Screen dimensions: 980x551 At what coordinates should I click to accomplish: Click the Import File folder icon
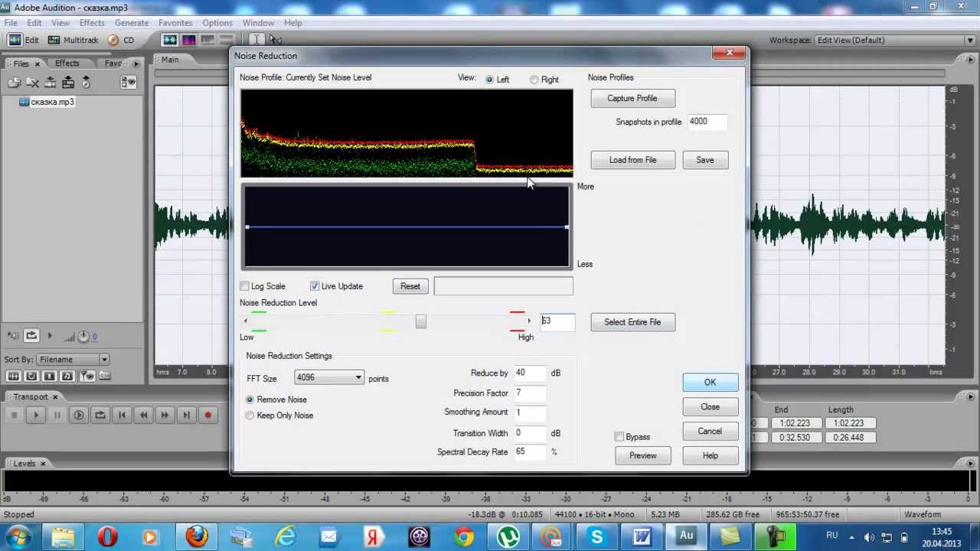15,83
